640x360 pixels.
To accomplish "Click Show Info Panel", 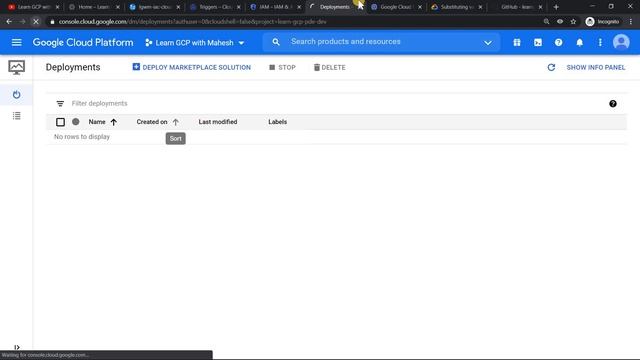I will 596,67.
